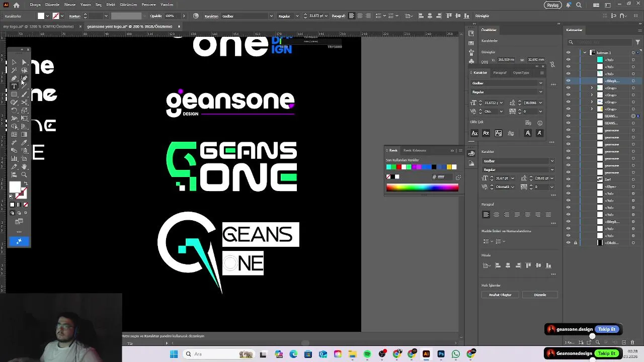Select the Selection (black arrow) tool

14,62
